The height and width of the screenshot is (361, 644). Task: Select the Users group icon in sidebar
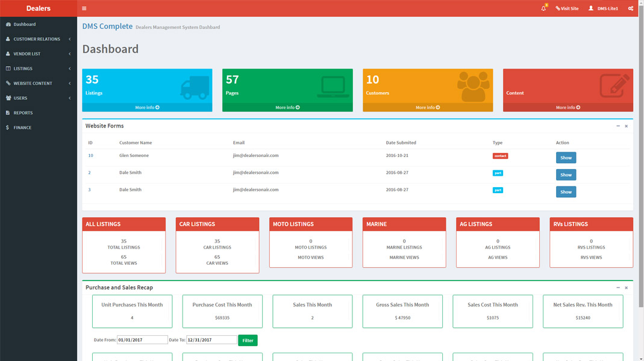click(x=7, y=97)
